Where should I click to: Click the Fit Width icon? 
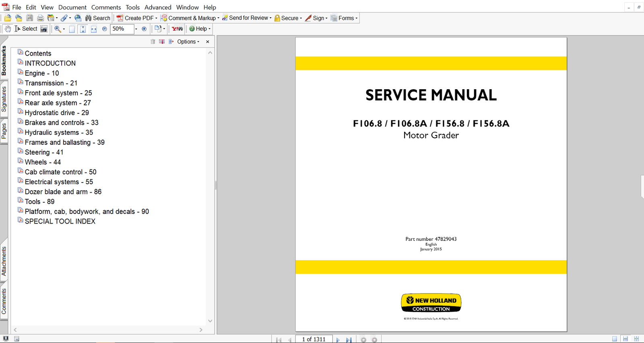click(93, 29)
